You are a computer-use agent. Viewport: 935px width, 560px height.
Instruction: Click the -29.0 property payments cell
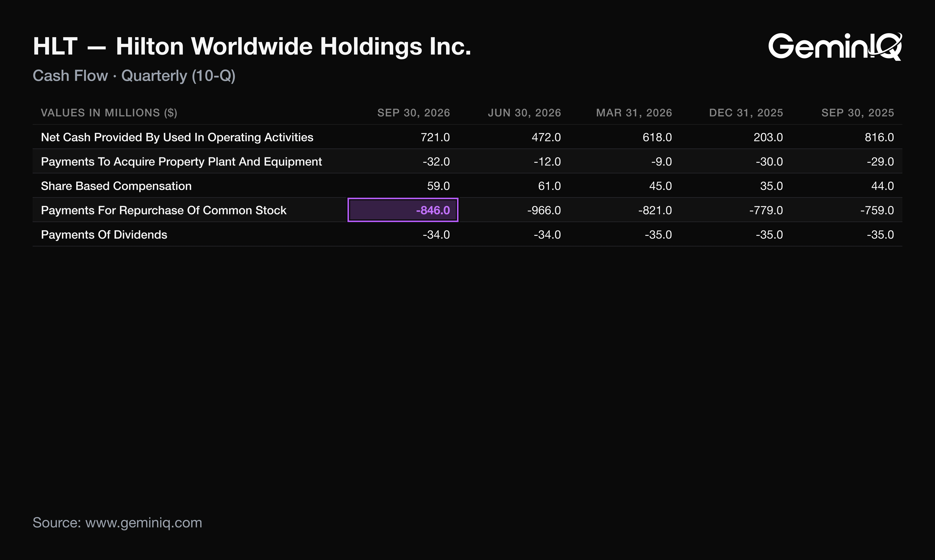pyautogui.click(x=880, y=162)
